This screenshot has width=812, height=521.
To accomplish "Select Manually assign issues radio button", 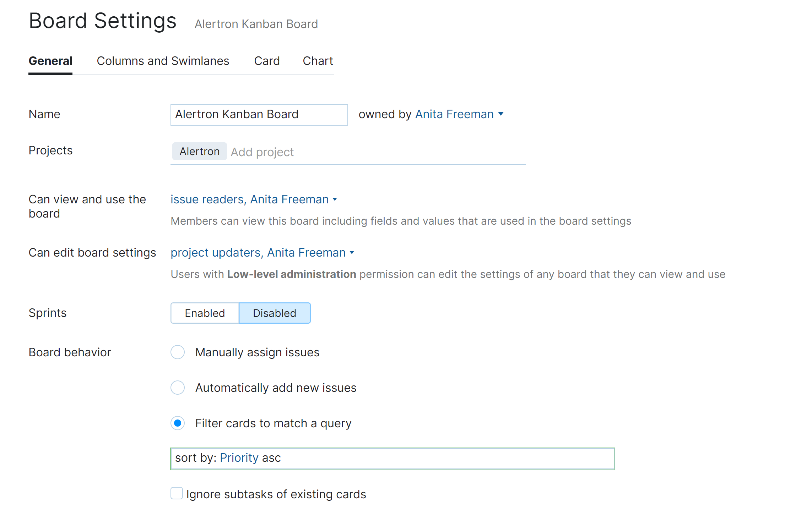I will point(178,352).
